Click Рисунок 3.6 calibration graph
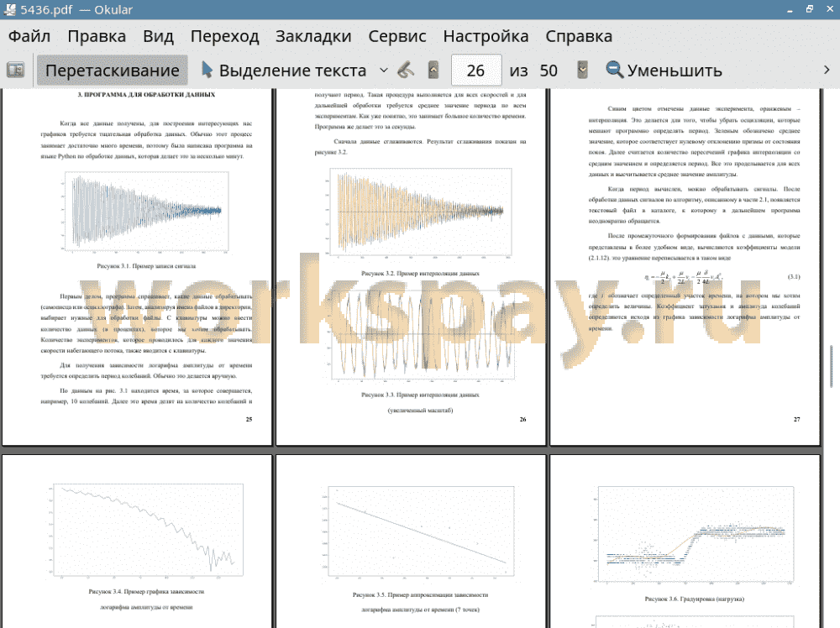Viewport: 840px width, 628px height. tap(695, 534)
